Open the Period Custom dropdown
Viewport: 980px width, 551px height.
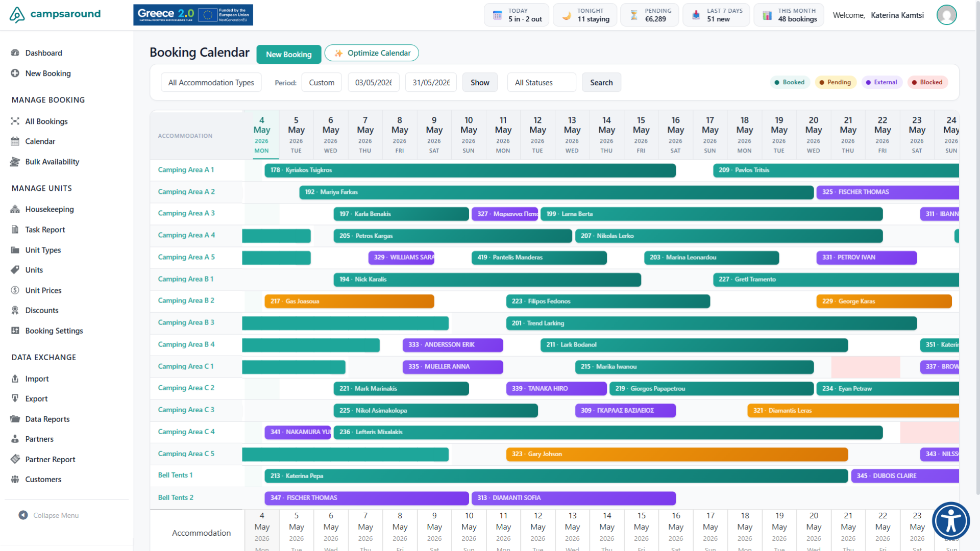322,83
